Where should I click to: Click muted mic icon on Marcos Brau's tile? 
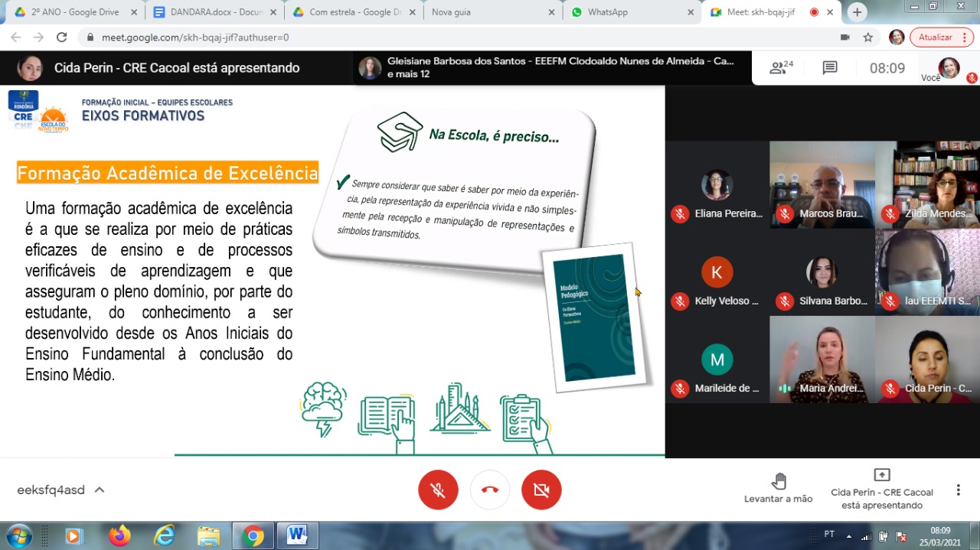click(784, 214)
